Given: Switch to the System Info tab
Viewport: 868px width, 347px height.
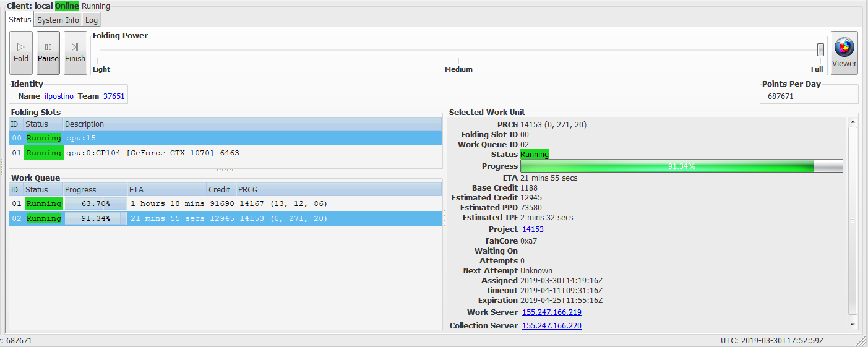Looking at the screenshot, I should [58, 20].
